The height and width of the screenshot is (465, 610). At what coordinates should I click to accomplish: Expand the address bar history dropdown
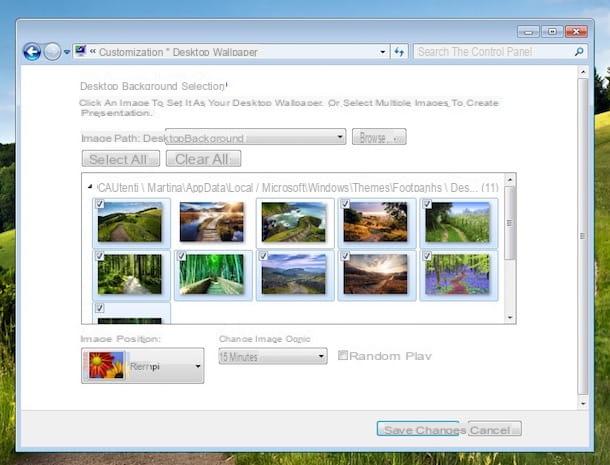[383, 52]
